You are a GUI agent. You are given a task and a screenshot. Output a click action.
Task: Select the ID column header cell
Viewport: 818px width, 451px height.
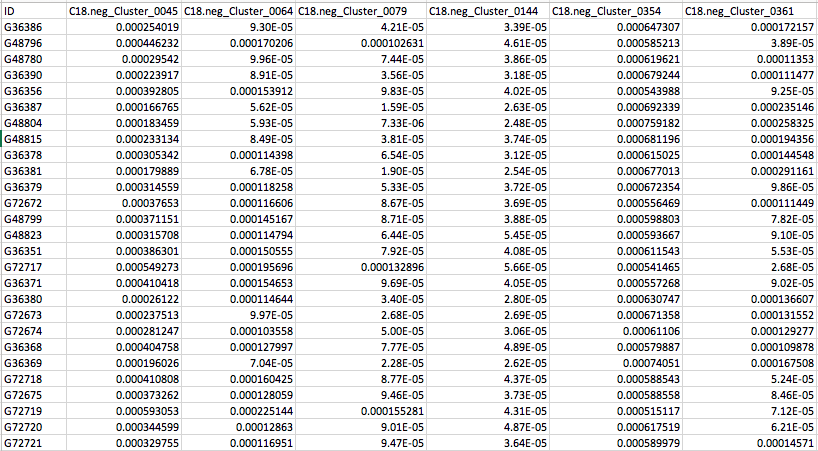point(34,10)
